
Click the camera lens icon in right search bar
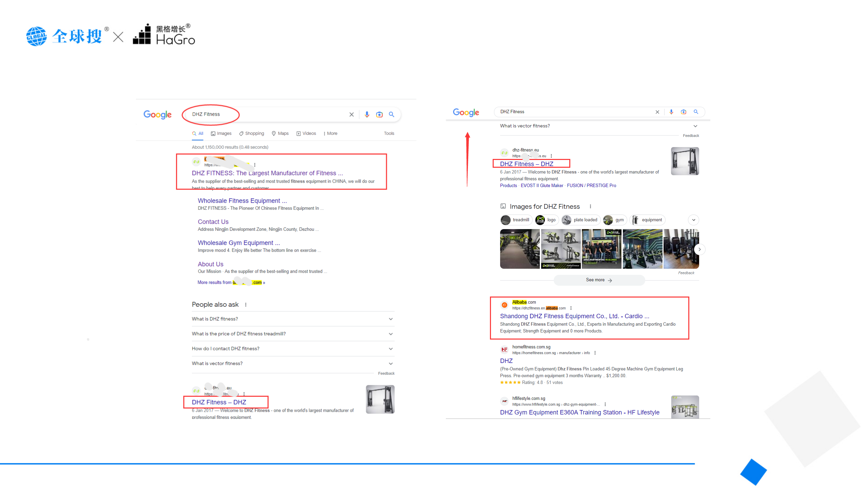tap(684, 112)
